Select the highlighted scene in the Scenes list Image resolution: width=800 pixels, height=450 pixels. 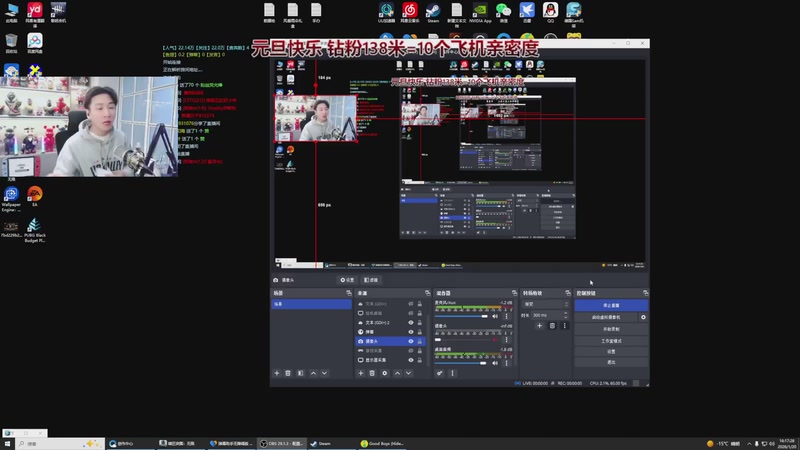tap(311, 304)
